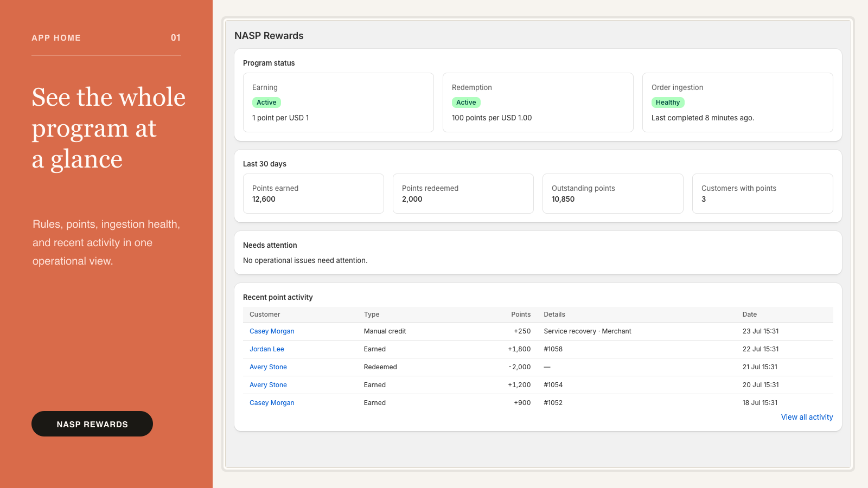Open Jordan Lee customer link
Viewport: 868px width, 488px height.
pyautogui.click(x=267, y=349)
